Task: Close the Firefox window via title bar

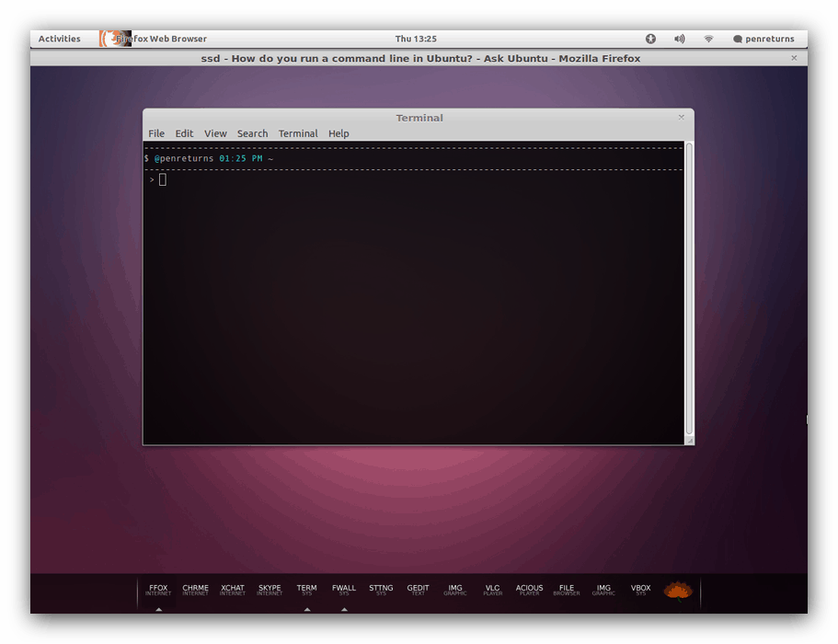Action: pos(794,58)
